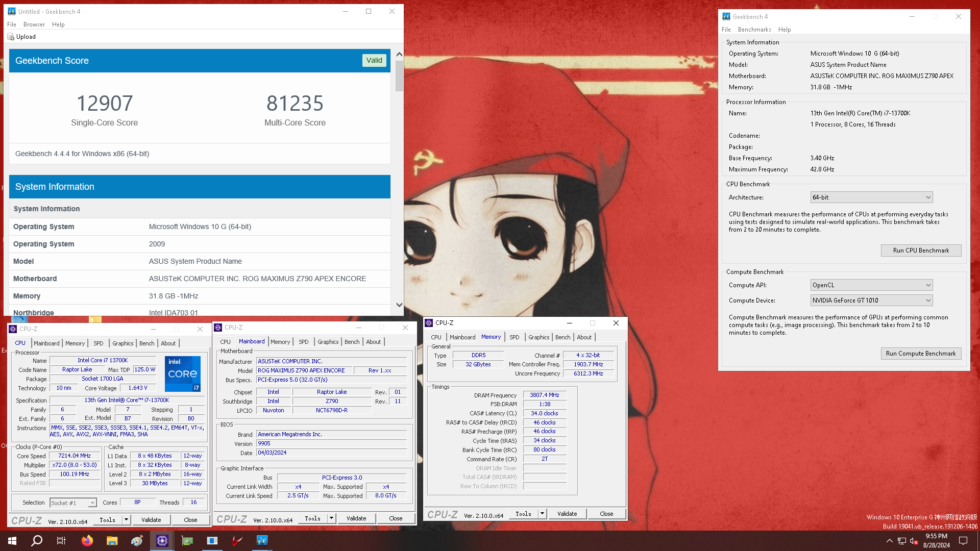This screenshot has height=551, width=980.
Task: Click the Multiplier x72.0 field in CPU-Z
Action: tap(75, 465)
